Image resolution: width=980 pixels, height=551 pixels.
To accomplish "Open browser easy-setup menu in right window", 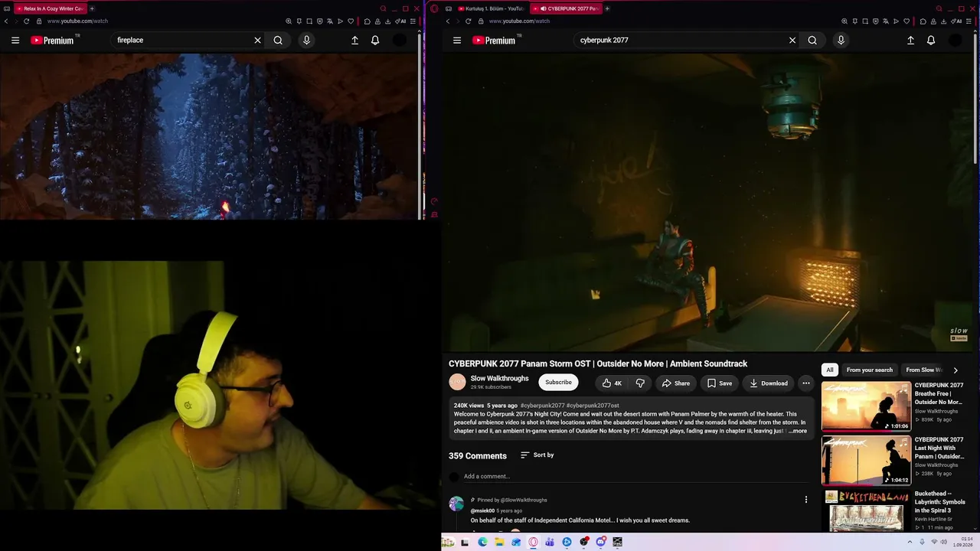I will [969, 21].
